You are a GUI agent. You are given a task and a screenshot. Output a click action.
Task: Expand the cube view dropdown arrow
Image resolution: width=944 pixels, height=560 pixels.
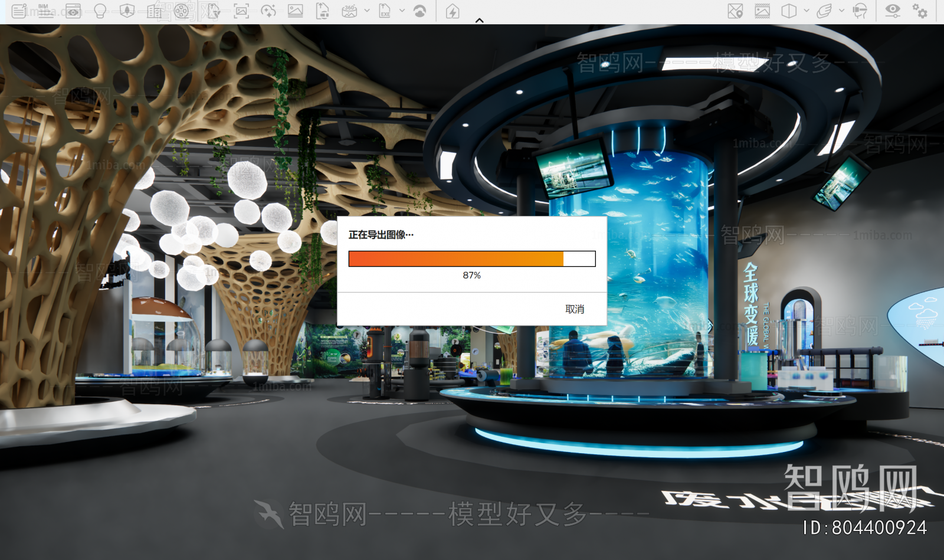coord(807,11)
